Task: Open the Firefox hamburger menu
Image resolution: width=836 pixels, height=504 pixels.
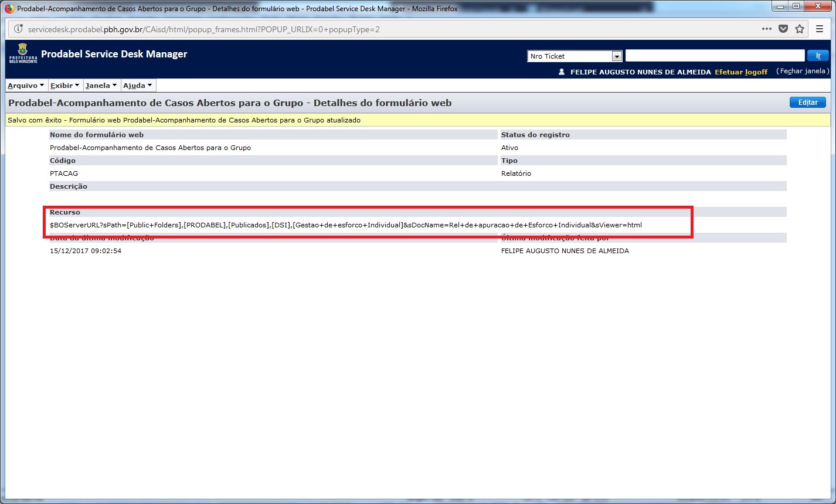Action: [820, 29]
